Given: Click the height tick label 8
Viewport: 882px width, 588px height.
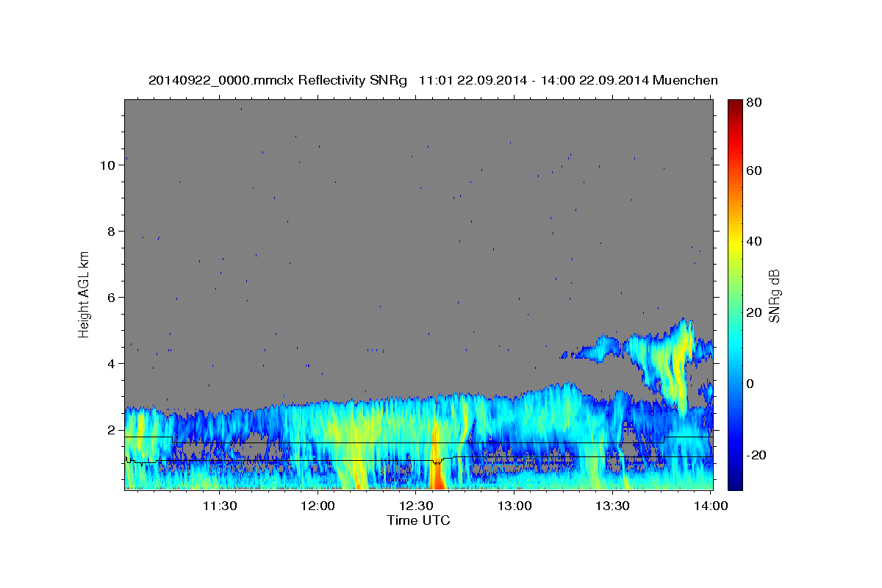Looking at the screenshot, I should (112, 232).
